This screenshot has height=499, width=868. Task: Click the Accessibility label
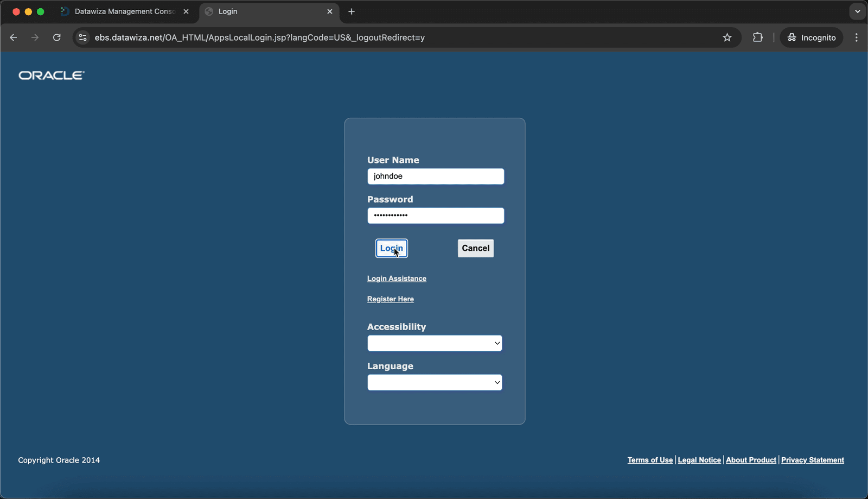click(397, 327)
